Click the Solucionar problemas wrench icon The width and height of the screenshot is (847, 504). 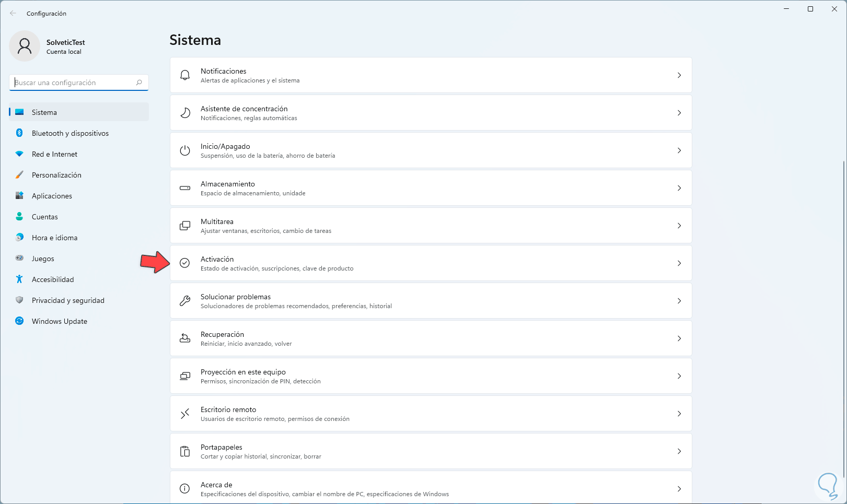coord(185,301)
